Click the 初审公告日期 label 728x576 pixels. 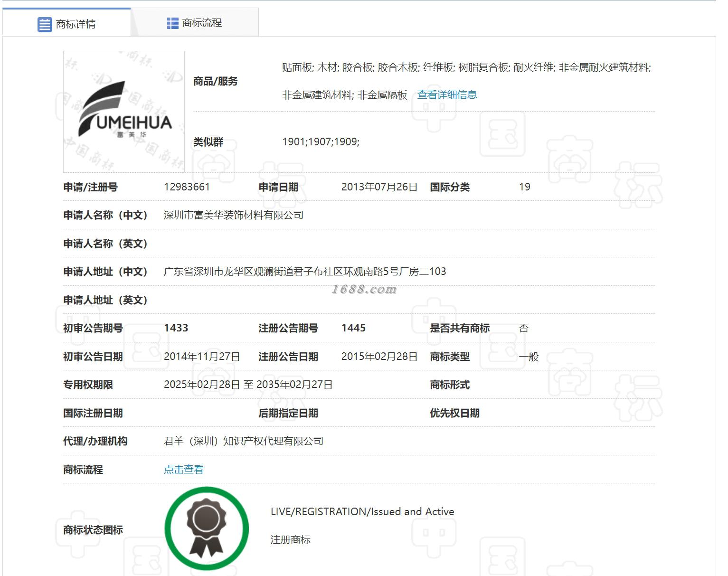[93, 357]
